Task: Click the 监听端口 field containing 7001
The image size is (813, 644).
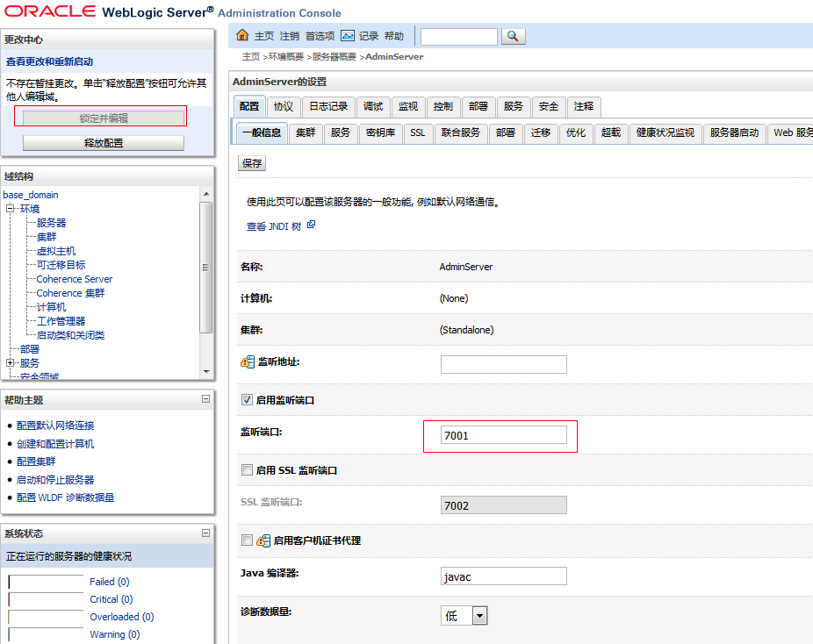Action: pos(503,435)
